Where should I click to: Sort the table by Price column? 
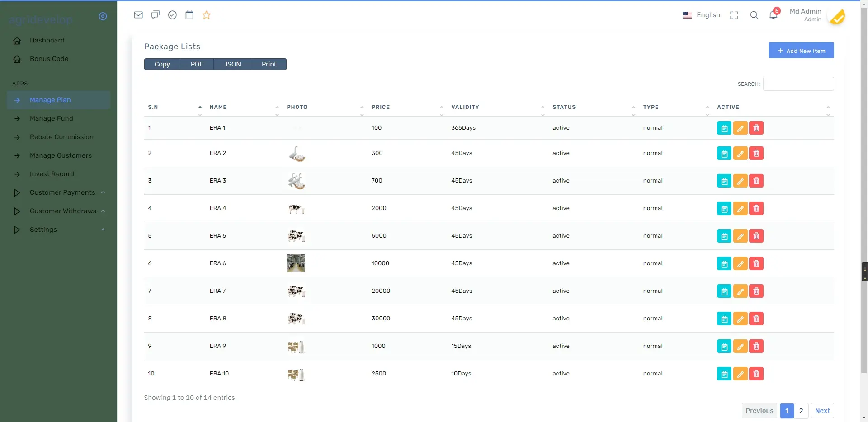coord(381,107)
